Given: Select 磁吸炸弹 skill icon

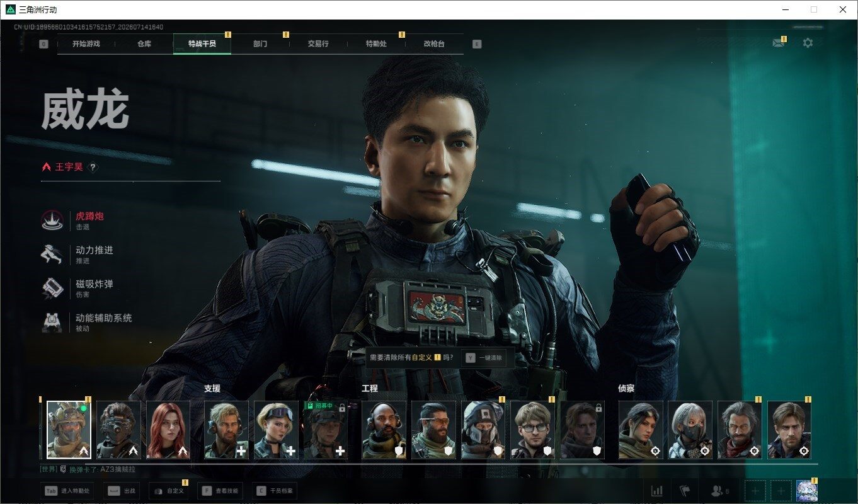Looking at the screenshot, I should (x=52, y=289).
